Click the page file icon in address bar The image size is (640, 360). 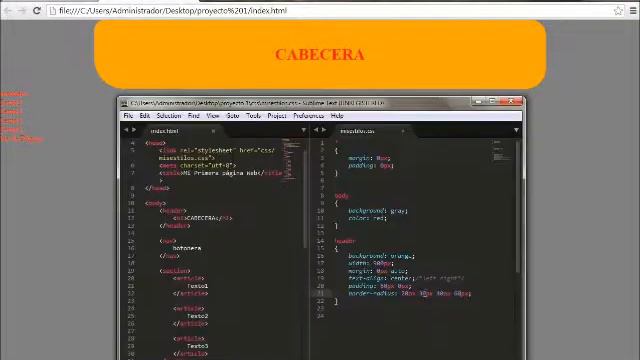coord(52,11)
